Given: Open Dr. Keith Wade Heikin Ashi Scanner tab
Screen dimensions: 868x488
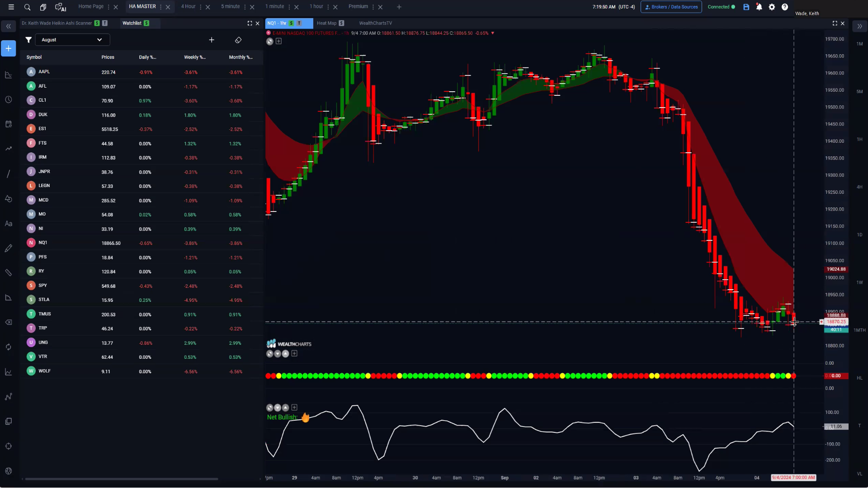Looking at the screenshot, I should [x=57, y=23].
